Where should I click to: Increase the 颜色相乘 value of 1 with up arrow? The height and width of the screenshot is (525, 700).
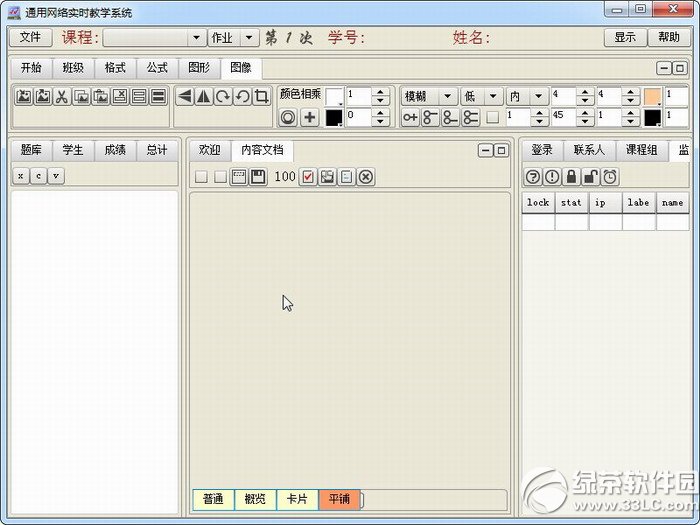(380, 92)
